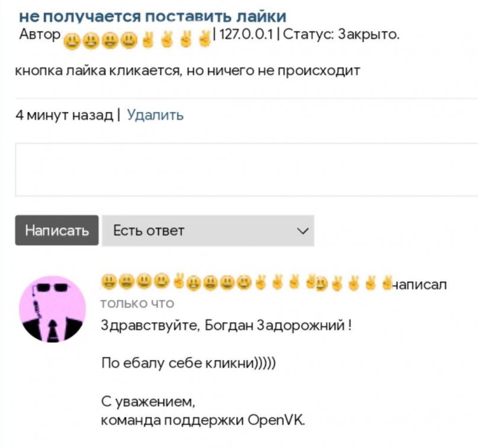Click the "команда поддержки OpenVK" signature
This screenshot has width=478, height=448.
pyautogui.click(x=203, y=420)
